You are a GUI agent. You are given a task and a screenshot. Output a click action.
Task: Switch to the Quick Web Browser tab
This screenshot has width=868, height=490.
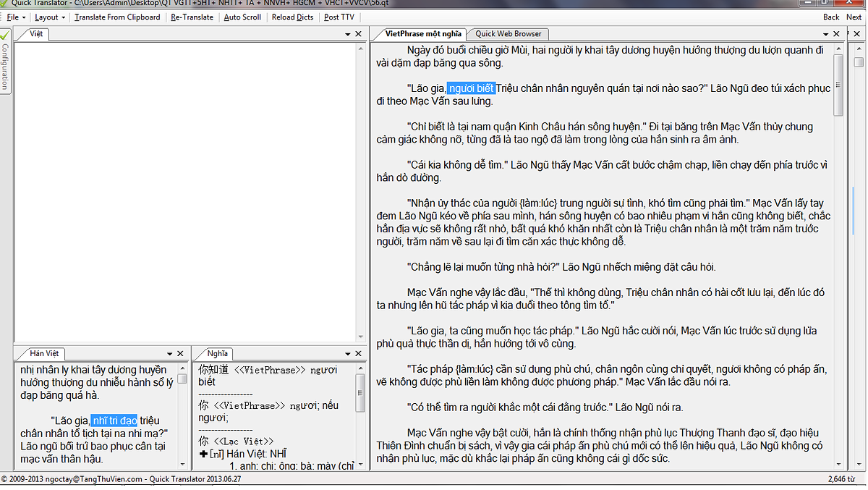(x=509, y=34)
